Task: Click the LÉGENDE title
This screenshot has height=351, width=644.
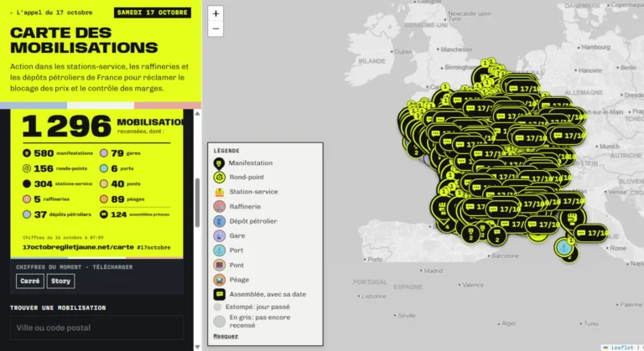Action: coord(226,151)
